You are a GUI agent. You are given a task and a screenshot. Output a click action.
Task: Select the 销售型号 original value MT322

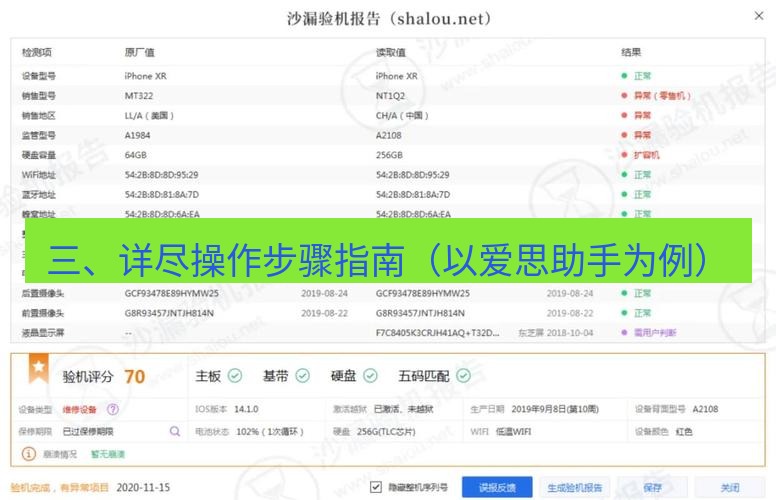click(139, 96)
